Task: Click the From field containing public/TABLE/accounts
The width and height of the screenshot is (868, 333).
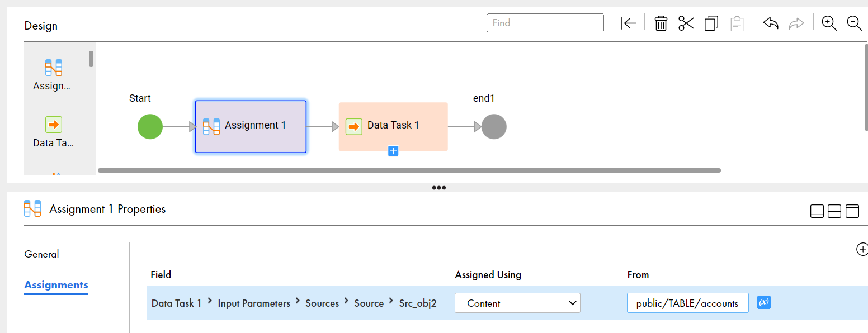Action: pyautogui.click(x=687, y=303)
